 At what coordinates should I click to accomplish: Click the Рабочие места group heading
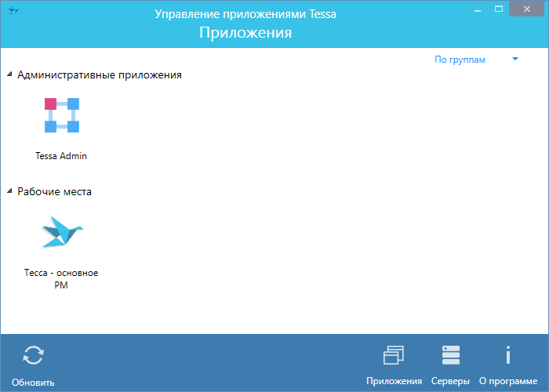click(x=55, y=192)
